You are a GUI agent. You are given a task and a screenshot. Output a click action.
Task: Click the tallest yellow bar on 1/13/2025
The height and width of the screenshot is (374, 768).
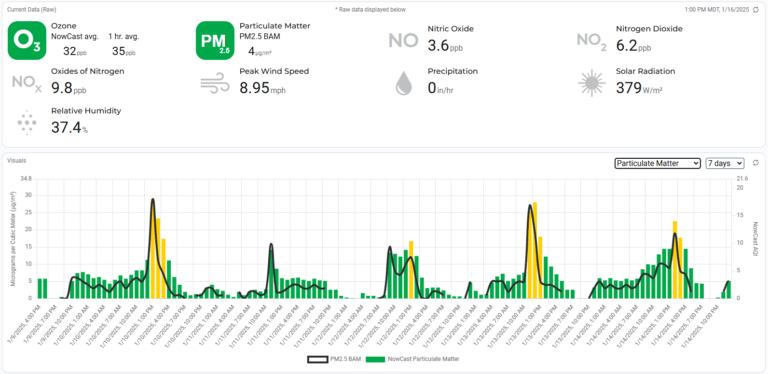coord(535,250)
